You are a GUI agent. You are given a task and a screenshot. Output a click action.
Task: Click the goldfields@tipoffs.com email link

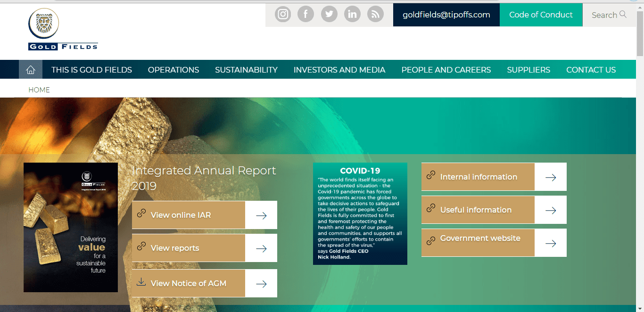pos(446,15)
